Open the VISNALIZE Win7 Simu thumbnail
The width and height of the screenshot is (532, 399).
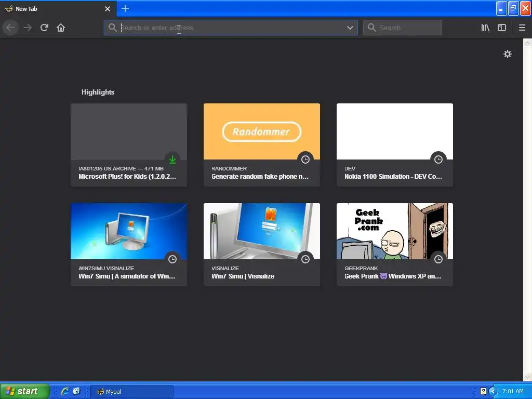tap(262, 231)
